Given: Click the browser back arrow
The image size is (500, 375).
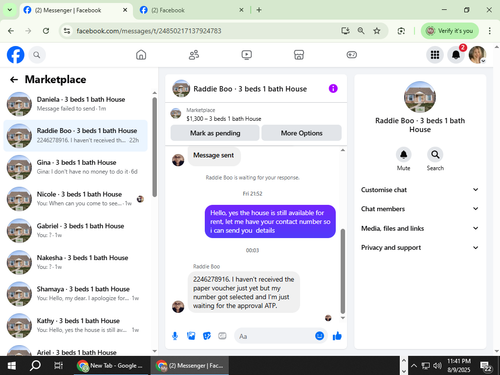Looking at the screenshot, I should [11, 31].
